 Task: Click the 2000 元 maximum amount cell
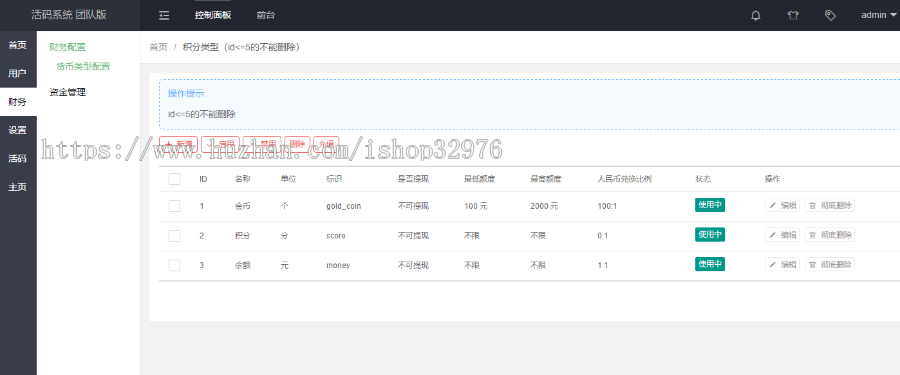544,206
